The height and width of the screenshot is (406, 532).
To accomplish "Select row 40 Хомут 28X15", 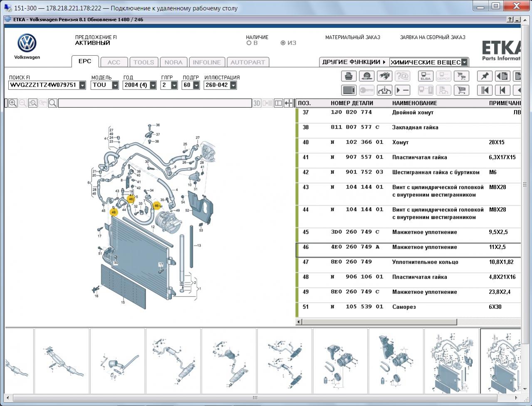I will 408,146.
